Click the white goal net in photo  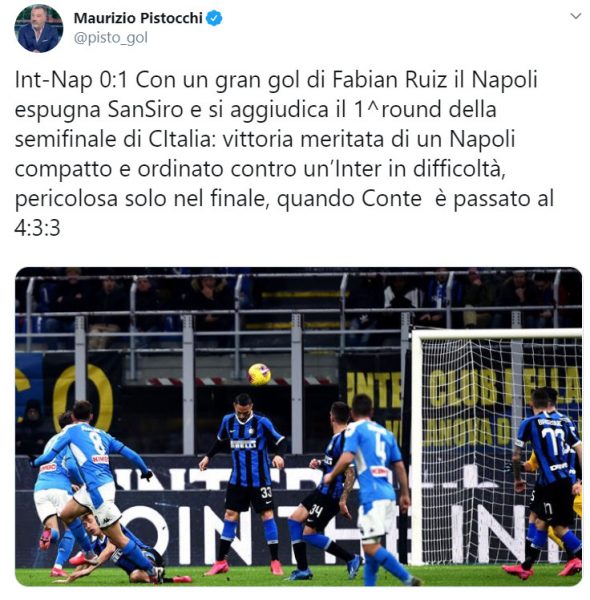point(497,446)
